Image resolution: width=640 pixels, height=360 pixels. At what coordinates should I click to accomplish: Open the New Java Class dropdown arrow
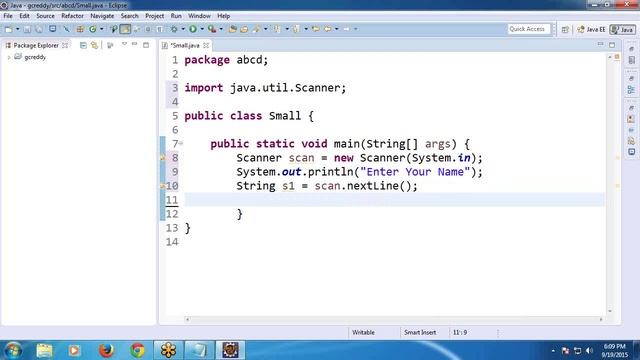pyautogui.click(x=102, y=29)
